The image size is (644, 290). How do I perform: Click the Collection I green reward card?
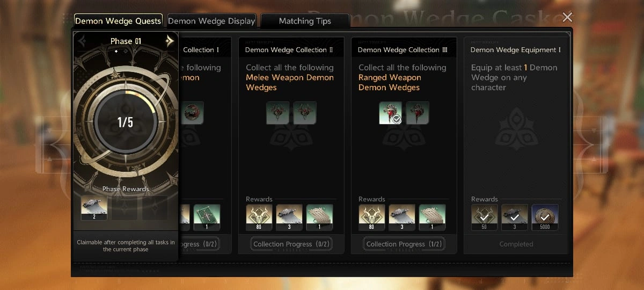point(207,218)
